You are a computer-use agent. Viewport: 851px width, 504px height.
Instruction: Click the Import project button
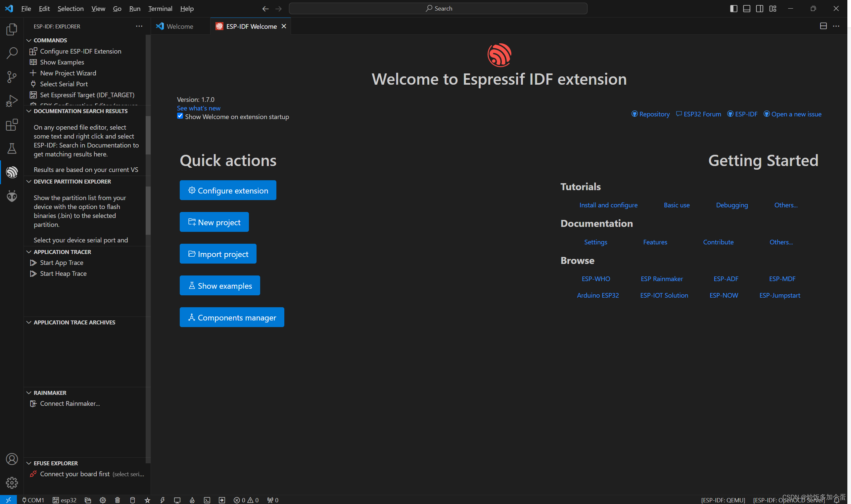coord(218,254)
